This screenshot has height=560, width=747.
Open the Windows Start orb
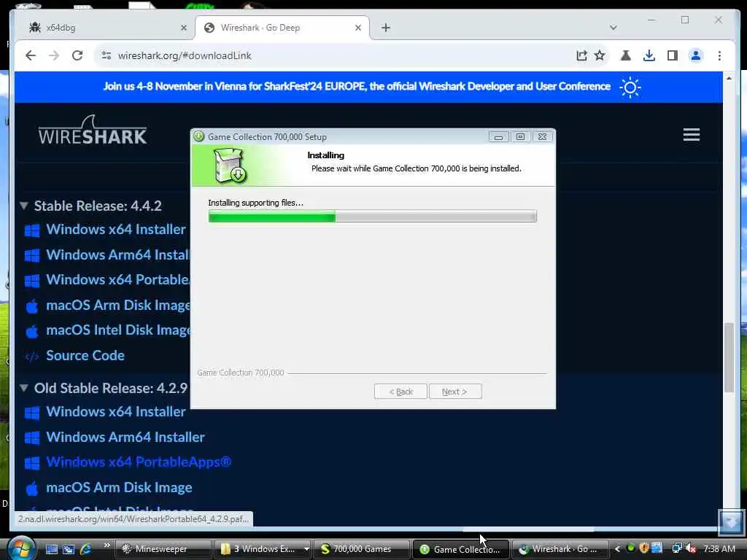[x=20, y=548]
